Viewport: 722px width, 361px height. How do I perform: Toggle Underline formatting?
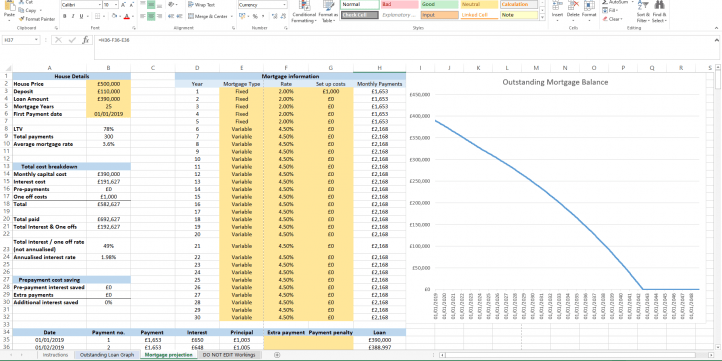pyautogui.click(x=81, y=16)
